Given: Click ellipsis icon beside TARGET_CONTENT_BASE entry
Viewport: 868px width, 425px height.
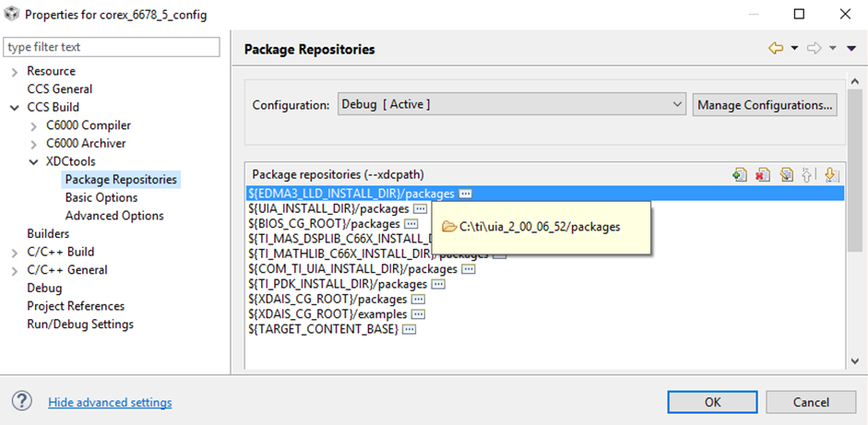Looking at the screenshot, I should pyautogui.click(x=410, y=329).
